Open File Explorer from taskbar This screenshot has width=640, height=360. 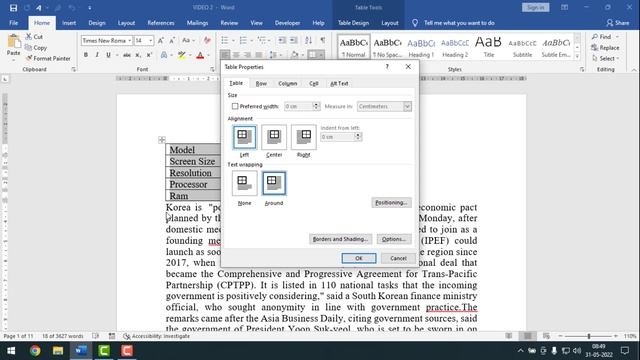click(58, 351)
